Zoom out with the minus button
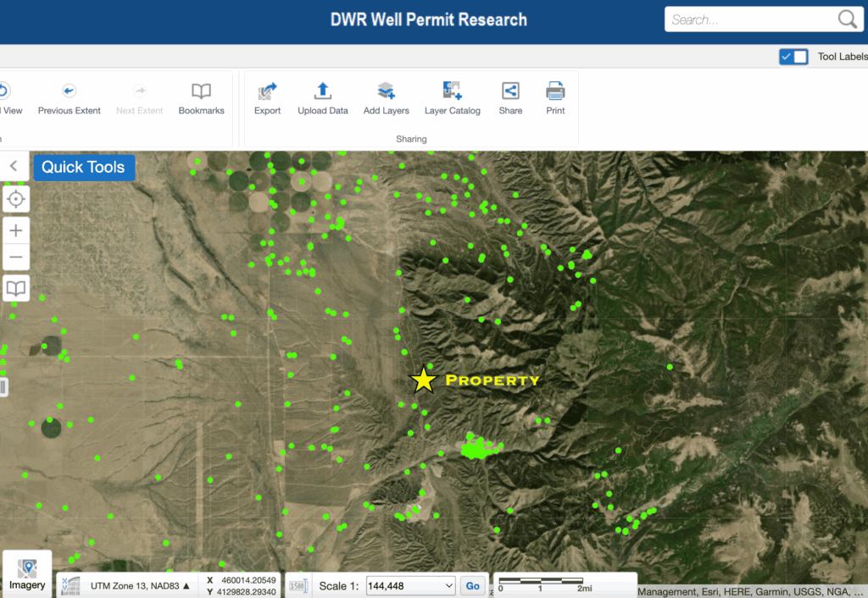 (x=15, y=257)
